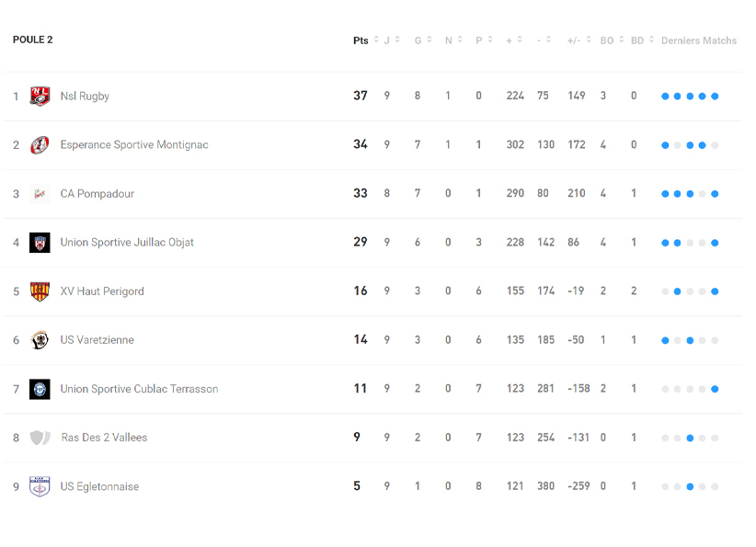Screen dimensions: 756x547
Task: Click the Esperance Sportive Montignac crest
Action: pos(40,145)
